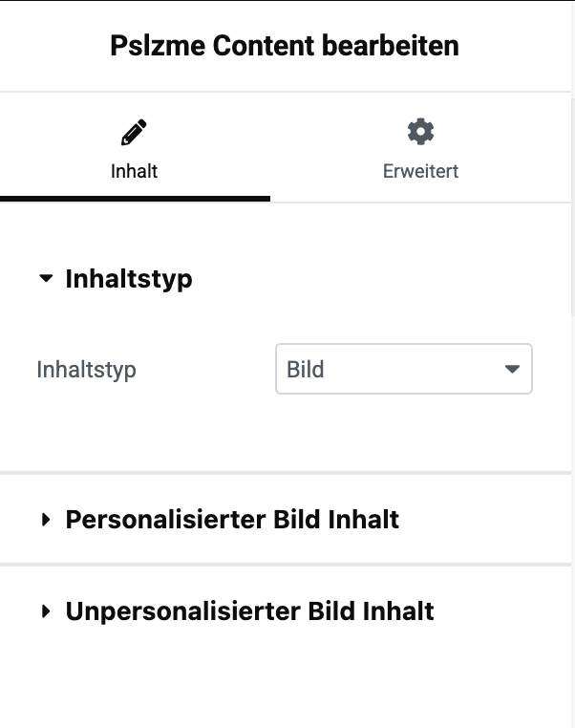Click the pencil icon for Inhalt
The image size is (575, 728).
[x=135, y=132]
